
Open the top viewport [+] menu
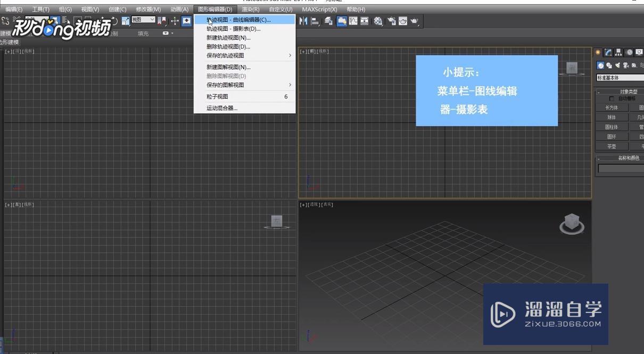point(9,51)
